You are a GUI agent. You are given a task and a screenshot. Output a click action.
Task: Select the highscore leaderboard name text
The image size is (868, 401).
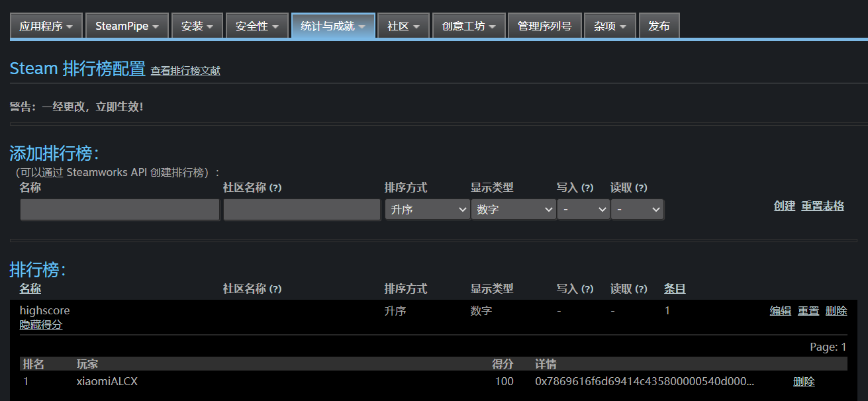[44, 310]
